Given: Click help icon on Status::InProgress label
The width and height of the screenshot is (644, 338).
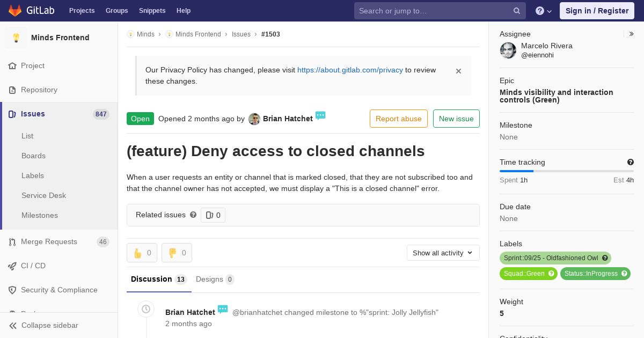Looking at the screenshot, I should (x=624, y=274).
